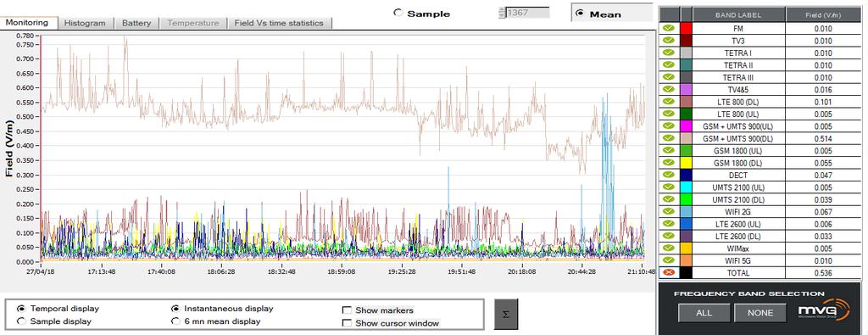Toggle the green check for UMTS 2100 (UL)
The height and width of the screenshot is (335, 868).
coord(668,187)
